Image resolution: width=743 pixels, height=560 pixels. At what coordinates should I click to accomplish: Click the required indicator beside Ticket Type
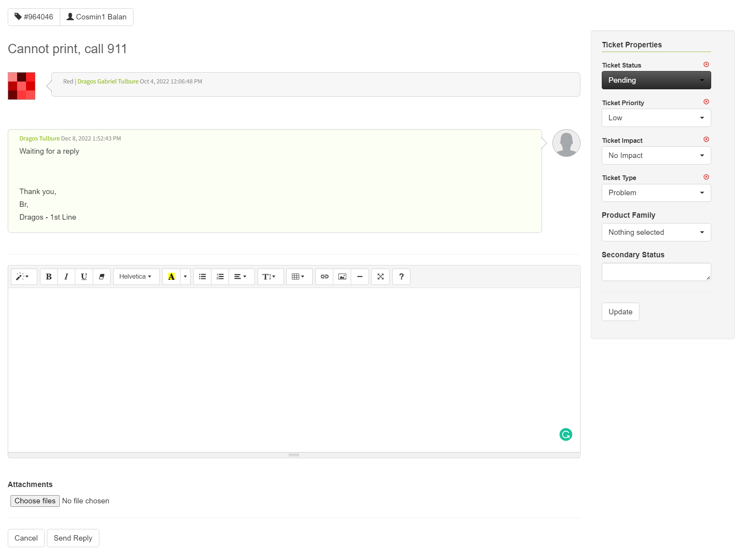click(x=706, y=177)
